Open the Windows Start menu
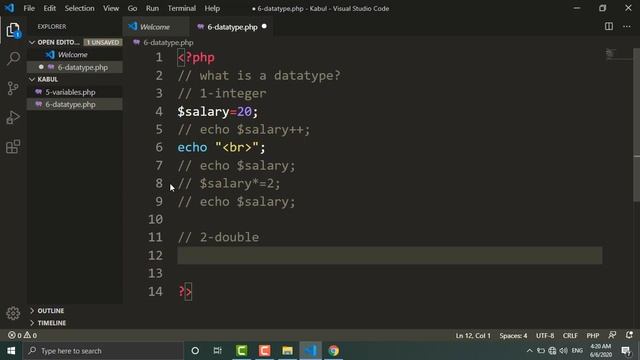The image size is (640, 360). click(11, 351)
